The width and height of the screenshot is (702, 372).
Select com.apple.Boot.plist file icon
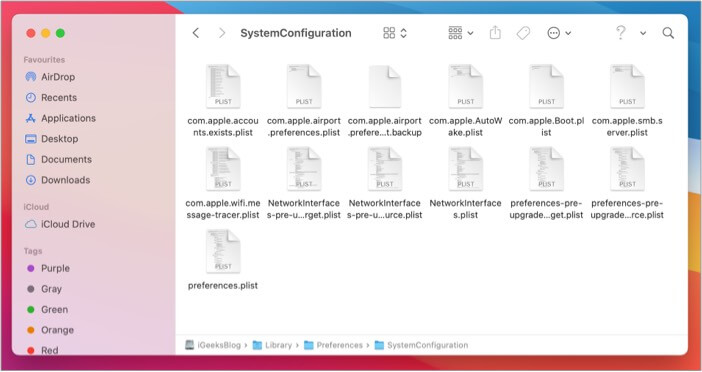coord(546,86)
